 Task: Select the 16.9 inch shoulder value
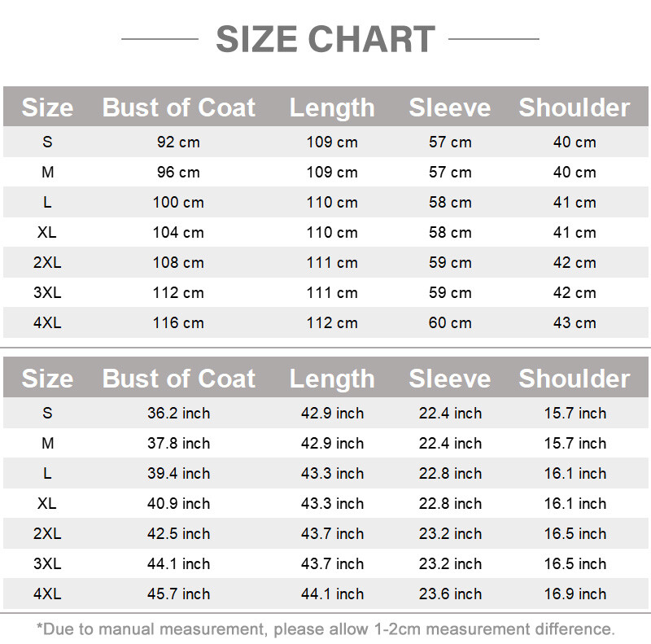575,594
